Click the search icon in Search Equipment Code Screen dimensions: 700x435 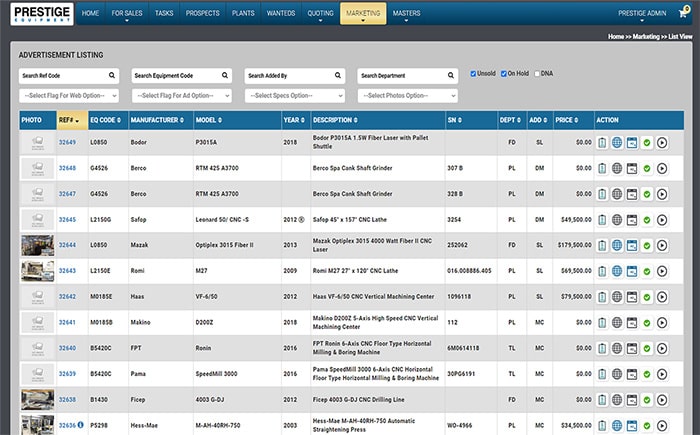click(x=225, y=75)
